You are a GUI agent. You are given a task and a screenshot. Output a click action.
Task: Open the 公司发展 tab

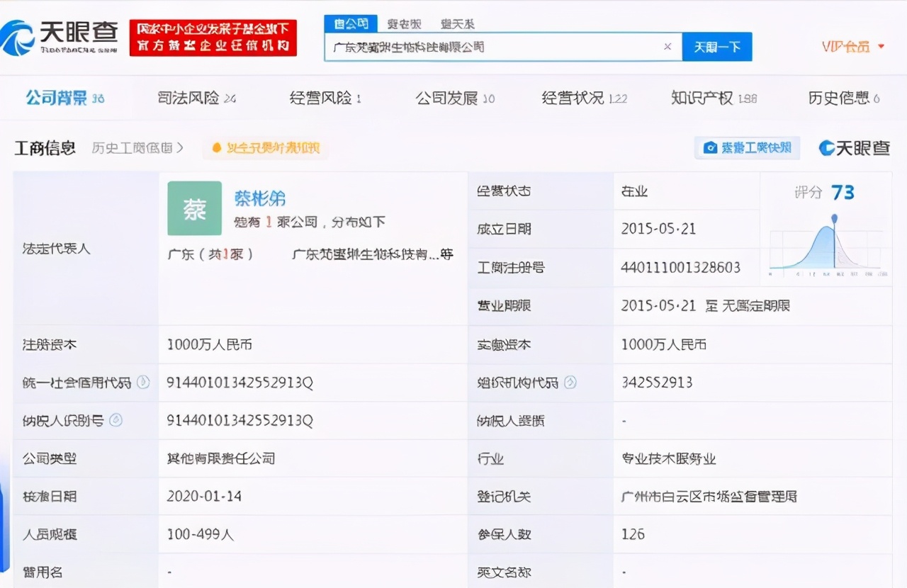455,98
